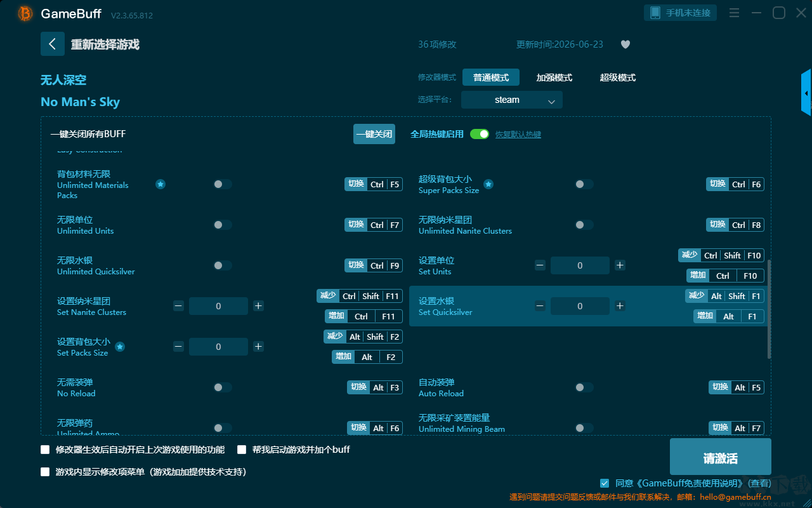Enable Unlimited Nanite Clusters toggle
The width and height of the screenshot is (812, 508).
[584, 225]
